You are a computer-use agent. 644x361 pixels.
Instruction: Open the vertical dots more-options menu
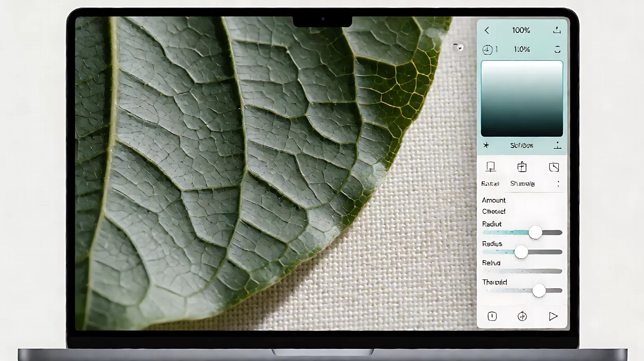coord(558,184)
